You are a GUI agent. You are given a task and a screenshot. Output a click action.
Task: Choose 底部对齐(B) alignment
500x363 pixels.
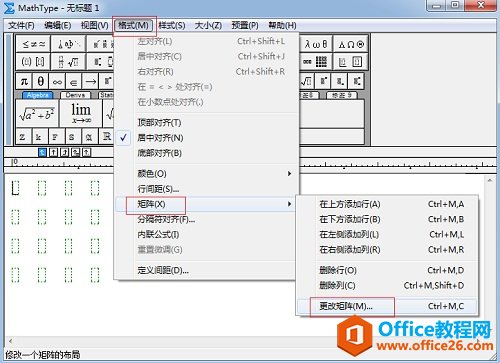pos(205,153)
